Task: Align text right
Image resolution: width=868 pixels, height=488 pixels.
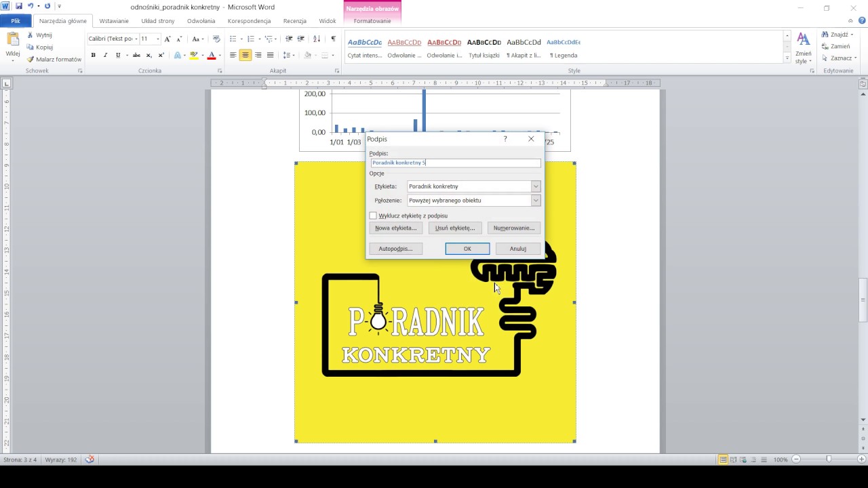Action: point(258,55)
